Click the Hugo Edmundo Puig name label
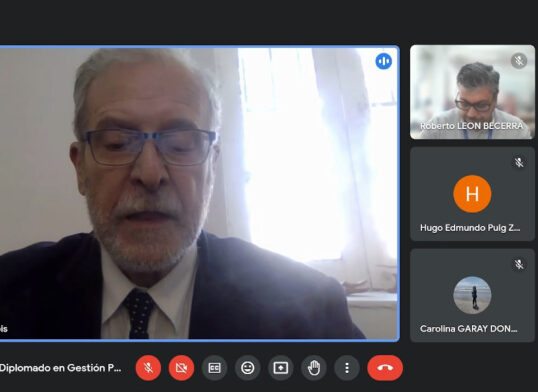The image size is (538, 392). click(x=470, y=228)
